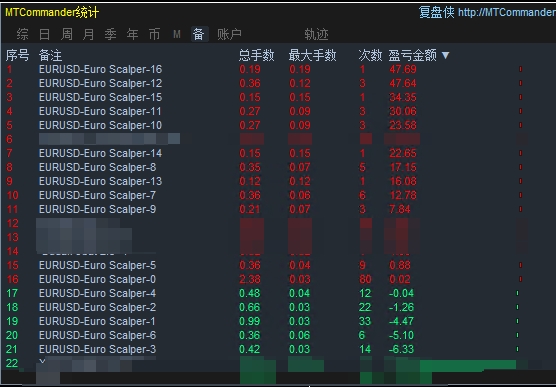556x387 pixels.
Task: Sort by 序号 column header
Action: [x=17, y=55]
